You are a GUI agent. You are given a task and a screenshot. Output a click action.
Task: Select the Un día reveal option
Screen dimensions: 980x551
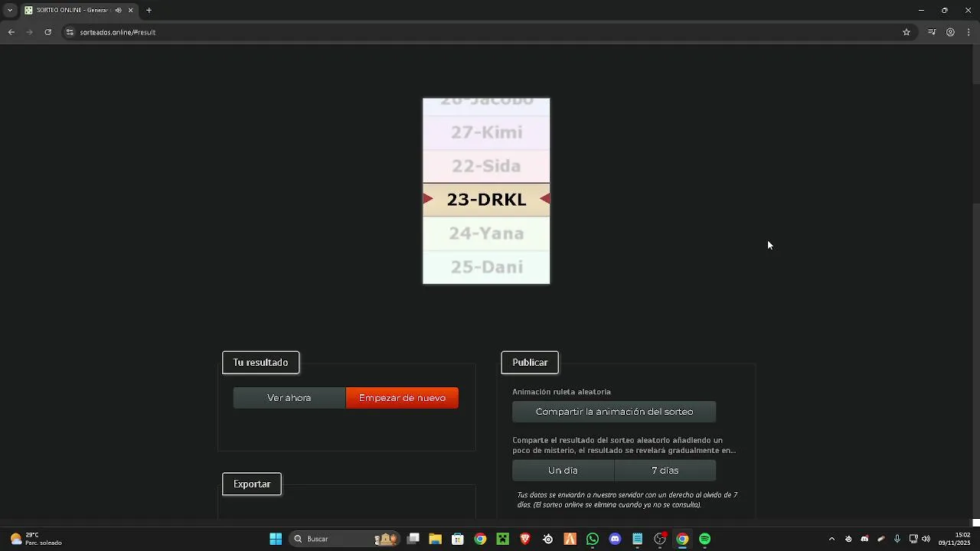tap(563, 471)
